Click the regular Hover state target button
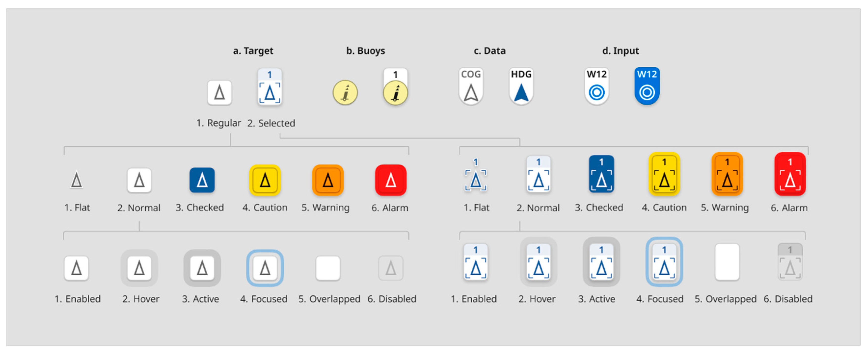The height and width of the screenshot is (354, 868). point(139,268)
